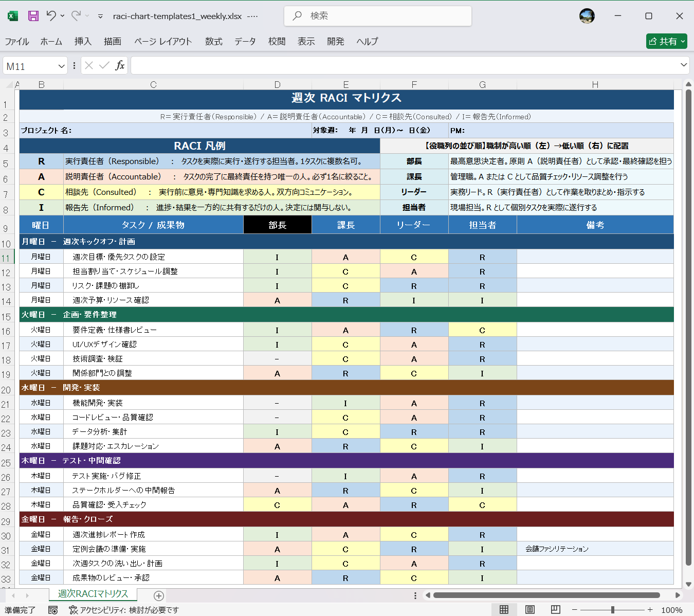Click the Insert Function fx icon

(x=120, y=65)
